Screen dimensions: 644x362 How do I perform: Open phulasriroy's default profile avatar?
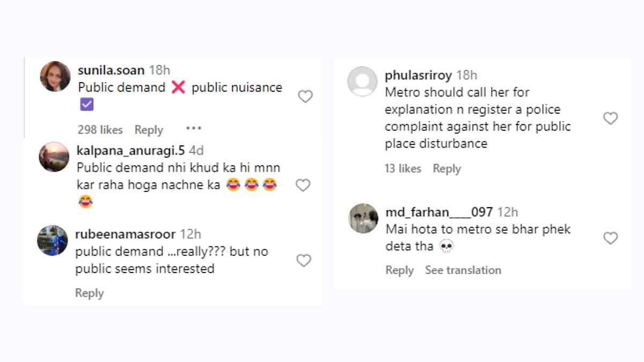click(362, 82)
